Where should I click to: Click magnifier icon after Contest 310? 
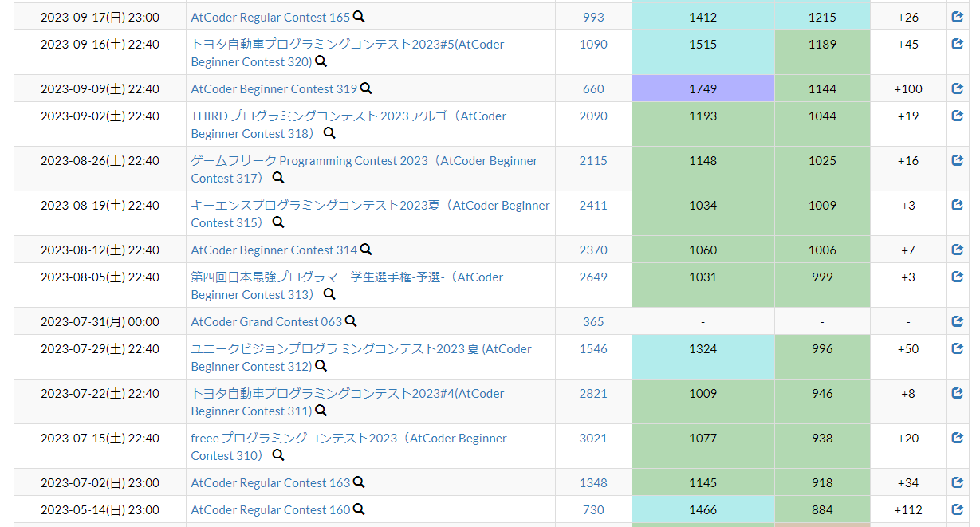pyautogui.click(x=278, y=455)
